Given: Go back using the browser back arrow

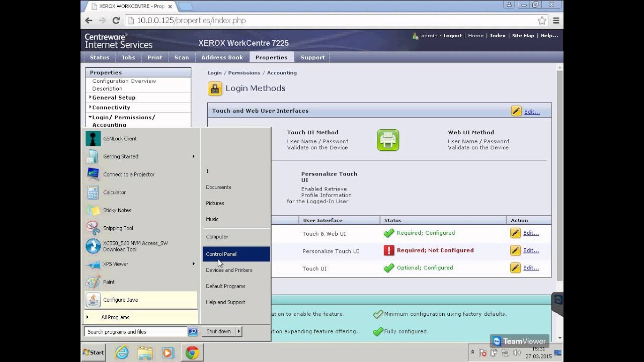Looking at the screenshot, I should [x=89, y=21].
